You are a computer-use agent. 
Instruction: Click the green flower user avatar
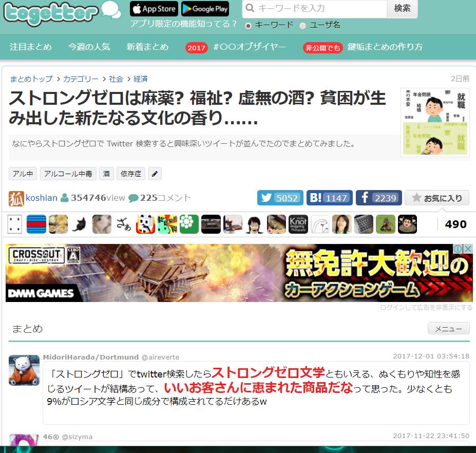(189, 224)
